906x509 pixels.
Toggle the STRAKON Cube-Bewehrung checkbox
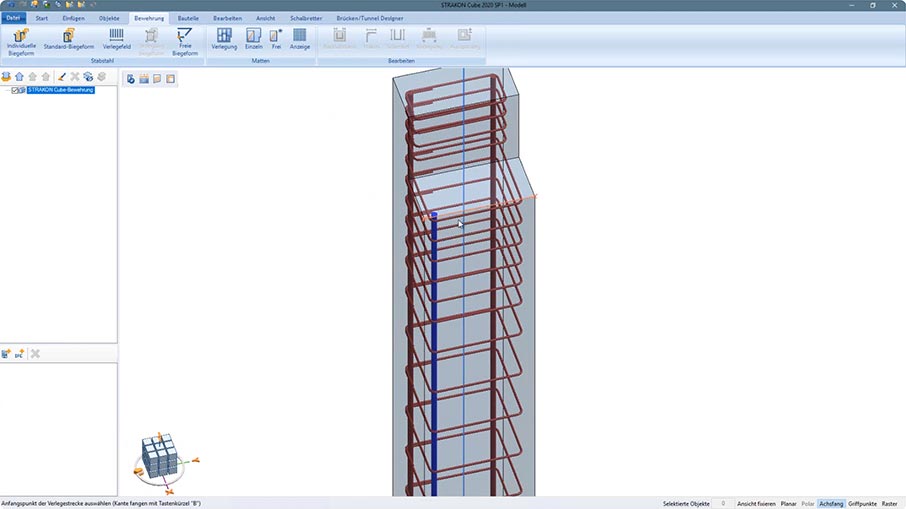(x=16, y=90)
